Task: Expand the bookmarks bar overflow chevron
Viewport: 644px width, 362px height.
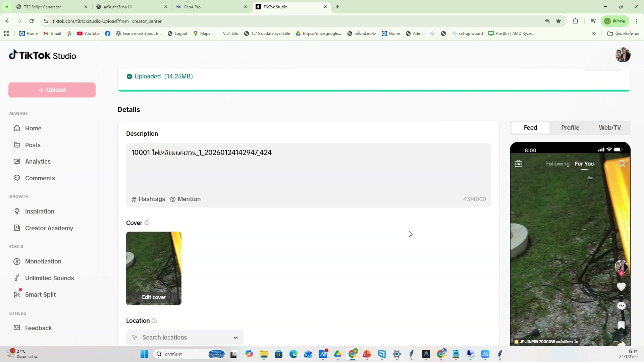Action: point(594,34)
